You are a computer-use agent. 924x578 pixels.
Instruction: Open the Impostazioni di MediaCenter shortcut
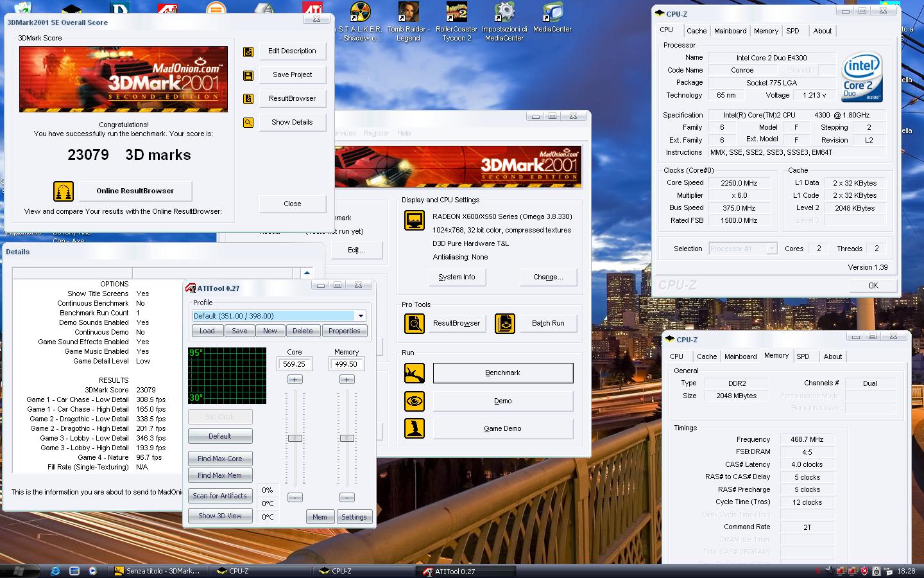(504, 22)
